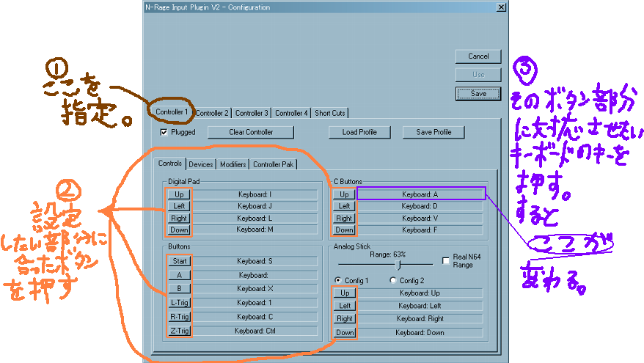Viewport: 644px width, 363px height.
Task: Click the 'Keyboard: L' value field
Action: [x=255, y=218]
